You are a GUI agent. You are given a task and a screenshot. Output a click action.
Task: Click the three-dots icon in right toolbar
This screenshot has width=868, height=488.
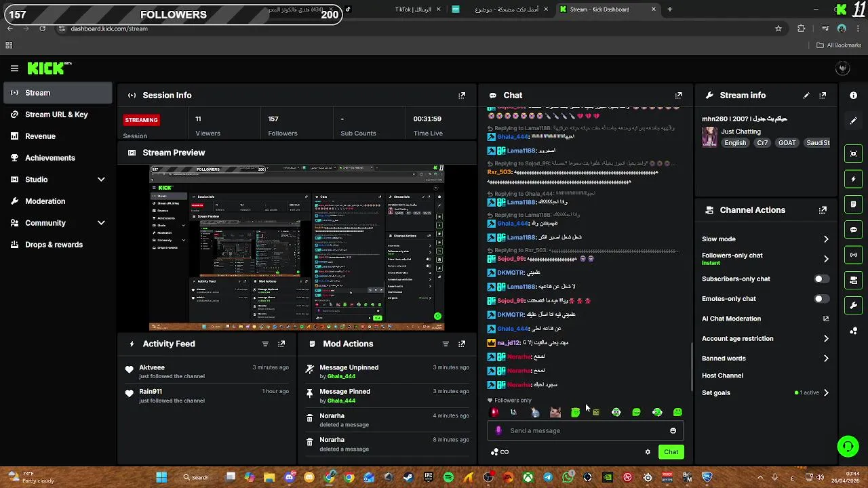[854, 331]
